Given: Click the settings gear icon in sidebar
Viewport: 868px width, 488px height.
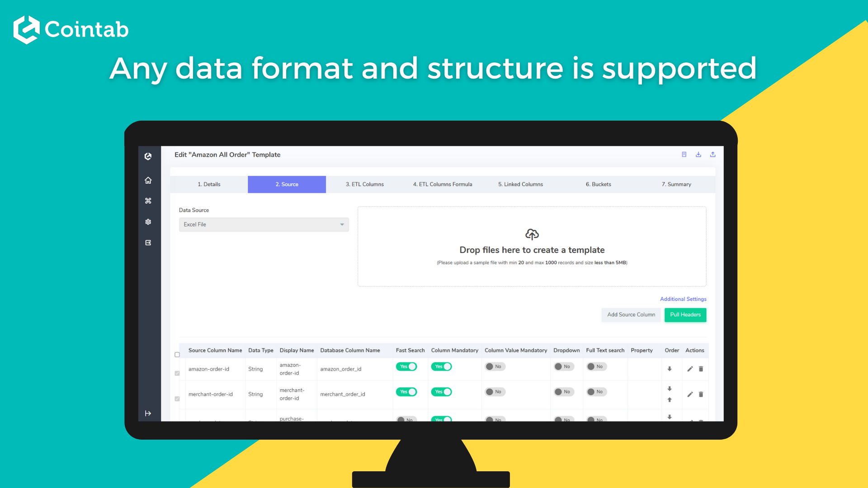Looking at the screenshot, I should point(148,222).
